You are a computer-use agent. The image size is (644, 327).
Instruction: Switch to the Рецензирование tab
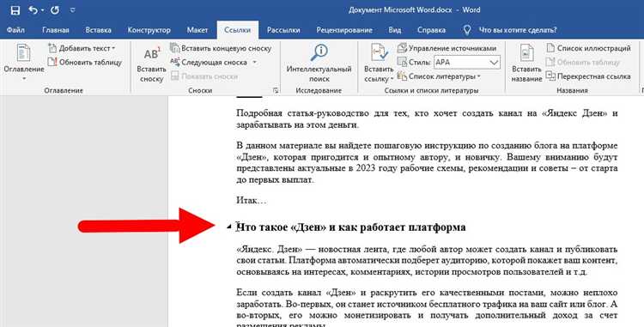pos(344,30)
